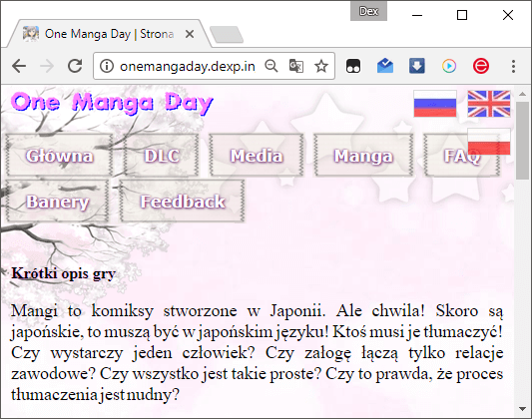Open the blue mail extension icon

coord(385,66)
